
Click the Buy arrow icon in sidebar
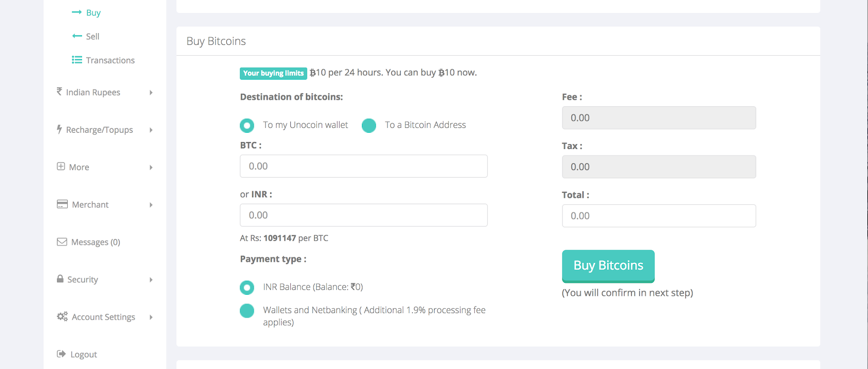click(x=76, y=12)
